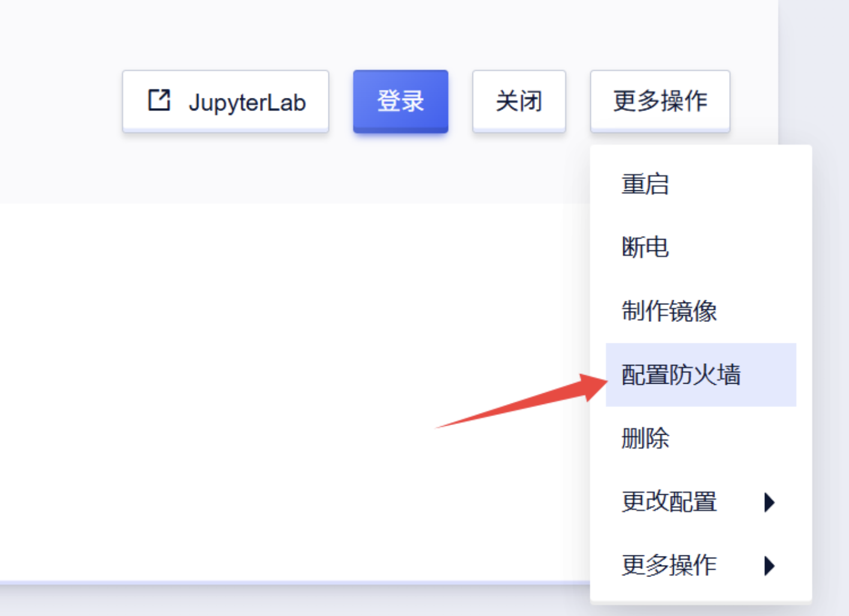The image size is (849, 616).
Task: Click the blank header area left of JupyterLab
Action: (x=60, y=101)
